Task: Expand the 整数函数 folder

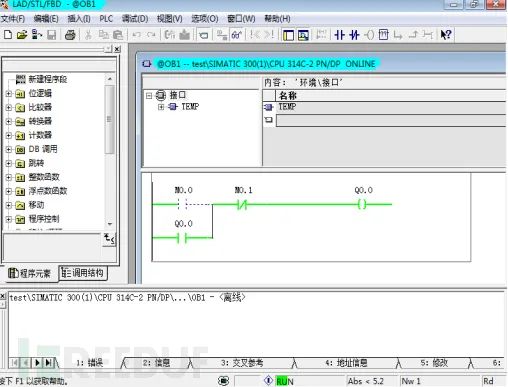Action: click(x=9, y=177)
